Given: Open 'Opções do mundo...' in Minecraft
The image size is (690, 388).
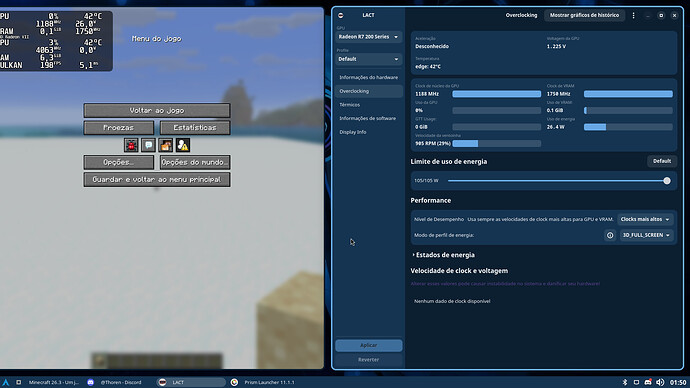Looking at the screenshot, I should [x=195, y=162].
